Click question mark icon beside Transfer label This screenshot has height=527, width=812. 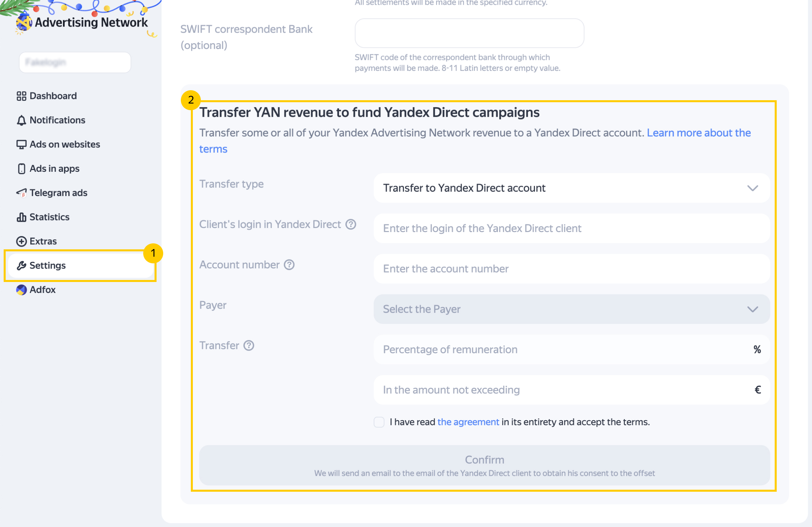(249, 346)
